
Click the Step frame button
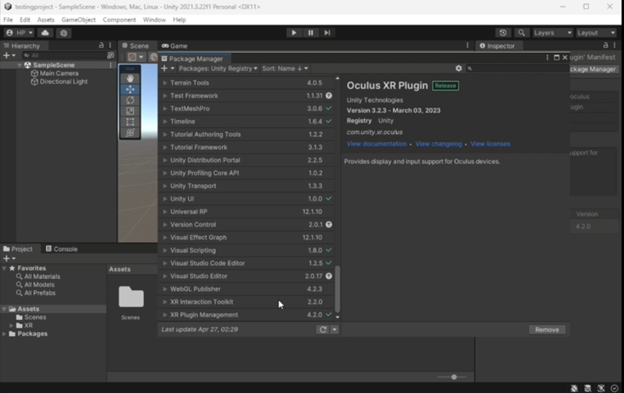pyautogui.click(x=327, y=33)
